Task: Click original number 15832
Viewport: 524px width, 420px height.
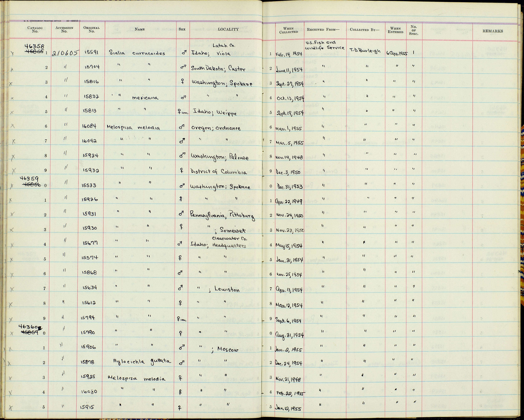Action: [x=91, y=97]
